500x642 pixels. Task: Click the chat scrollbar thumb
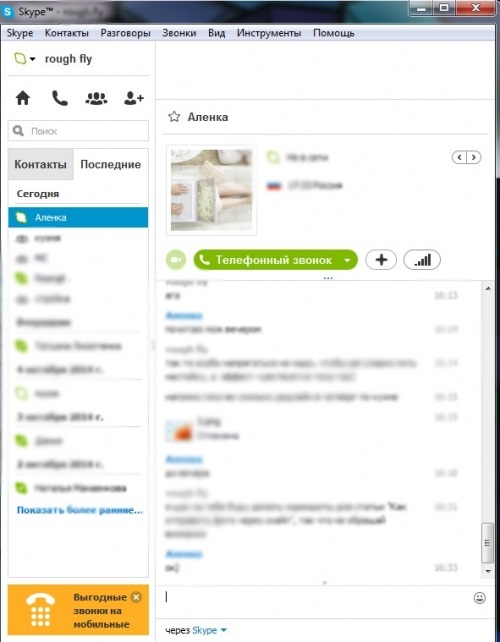pyautogui.click(x=488, y=543)
